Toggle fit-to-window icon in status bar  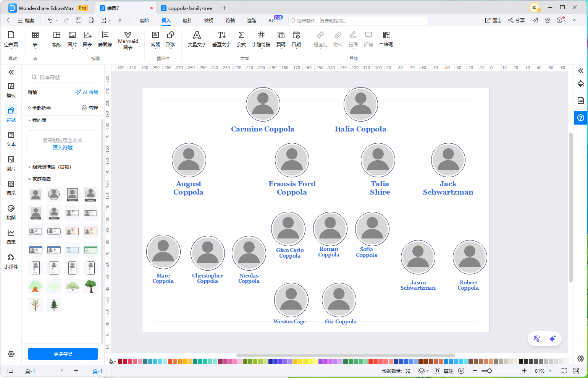pyautogui.click(x=576, y=371)
